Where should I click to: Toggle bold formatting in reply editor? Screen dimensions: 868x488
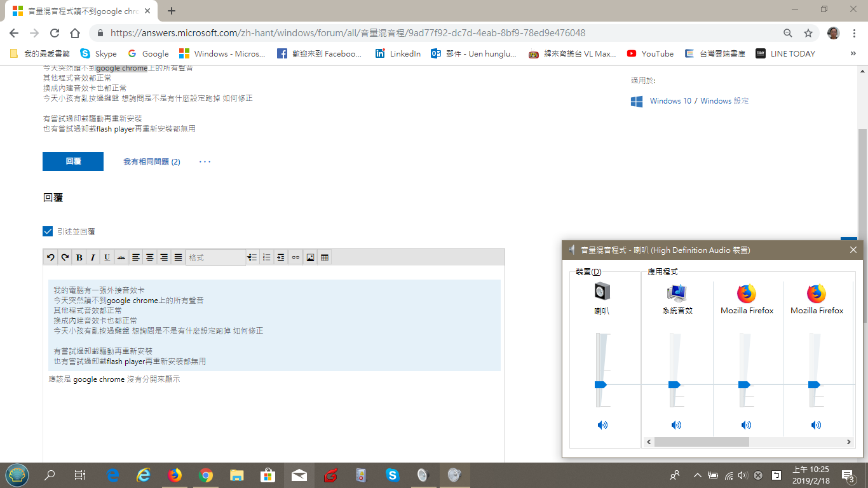click(x=79, y=257)
